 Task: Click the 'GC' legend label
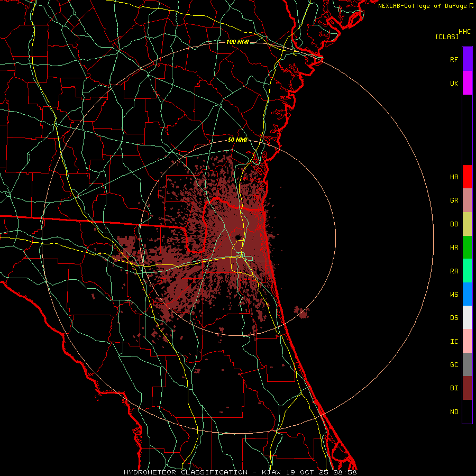(x=454, y=364)
